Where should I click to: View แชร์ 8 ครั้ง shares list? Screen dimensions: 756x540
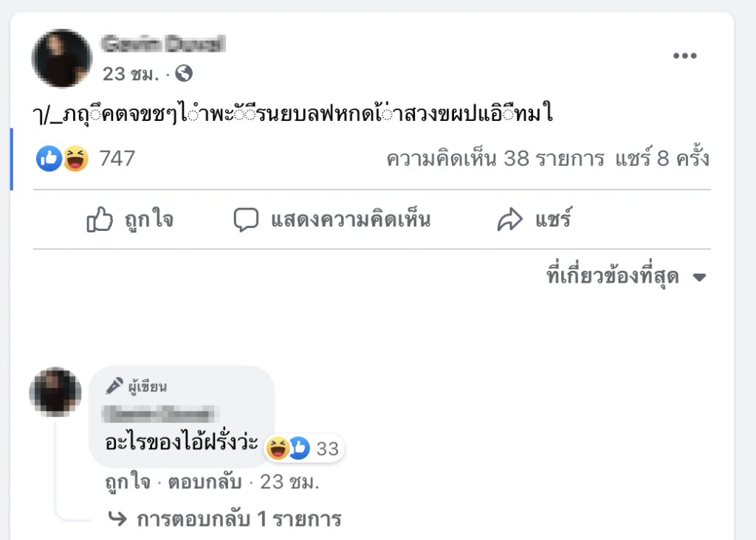tap(662, 158)
